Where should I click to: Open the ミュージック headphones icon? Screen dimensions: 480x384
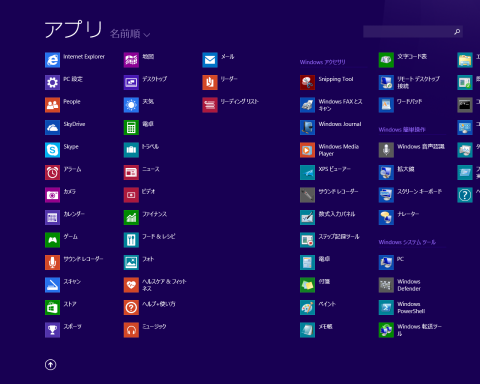pyautogui.click(x=131, y=330)
